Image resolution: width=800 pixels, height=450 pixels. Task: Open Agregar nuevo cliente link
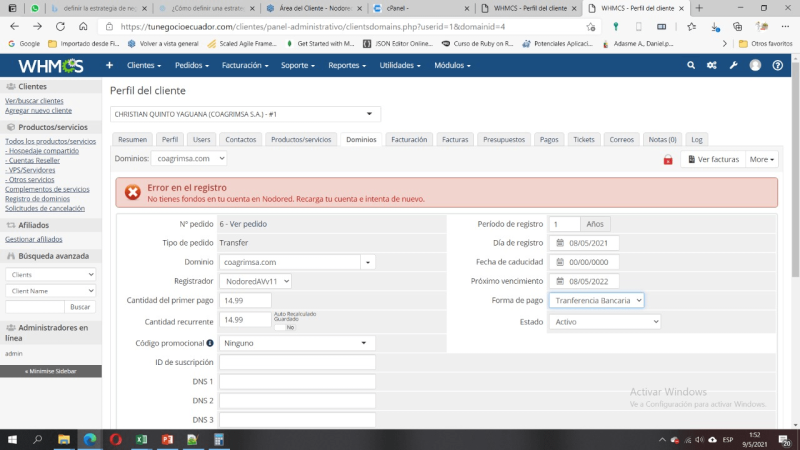(x=38, y=110)
